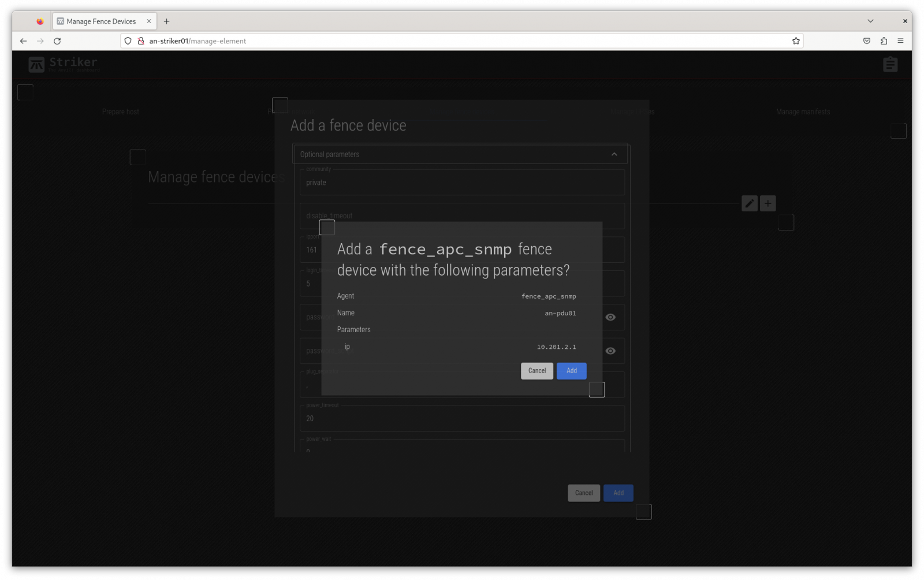Switch to Manage manifests tab
Viewport: 924px width, 580px height.
tap(803, 112)
